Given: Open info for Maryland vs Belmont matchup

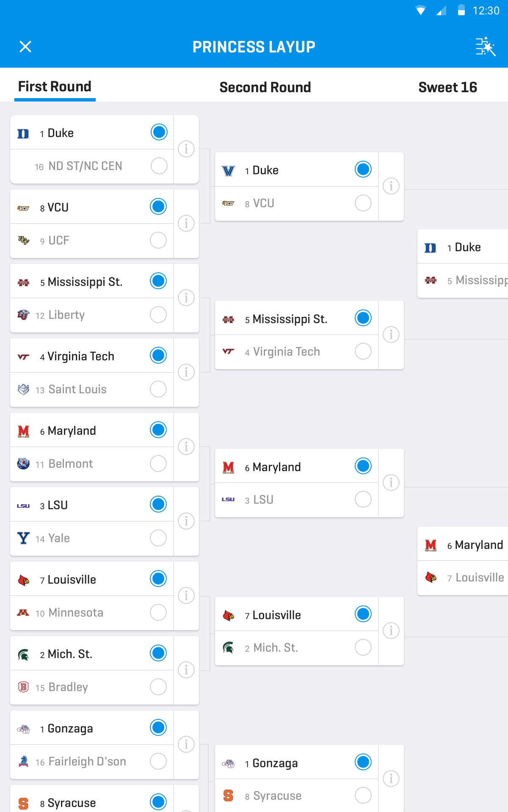Looking at the screenshot, I should pos(186,447).
